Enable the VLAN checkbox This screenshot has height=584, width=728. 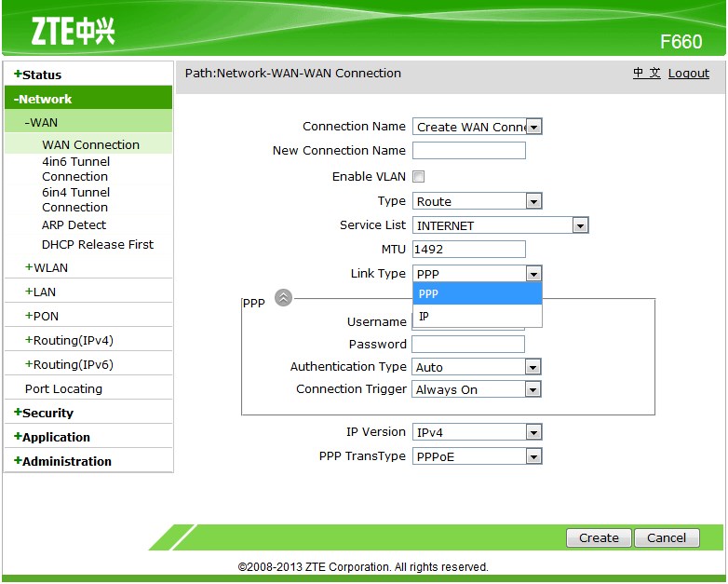[x=419, y=177]
